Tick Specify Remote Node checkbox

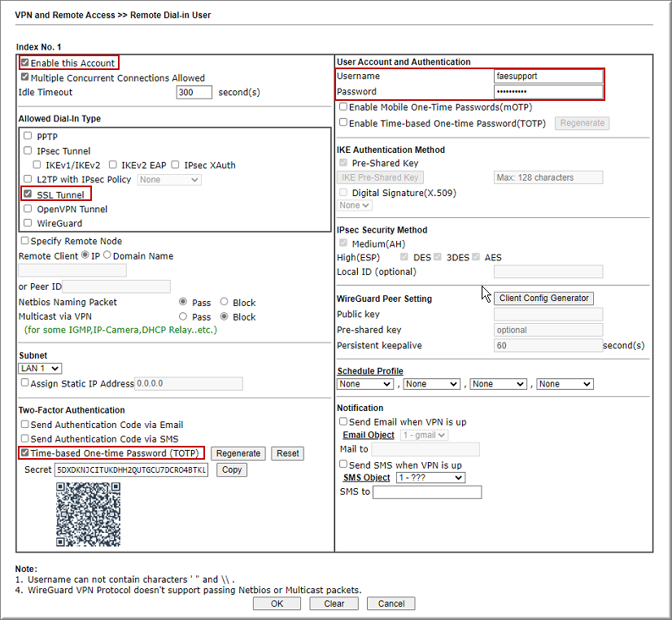tap(25, 240)
